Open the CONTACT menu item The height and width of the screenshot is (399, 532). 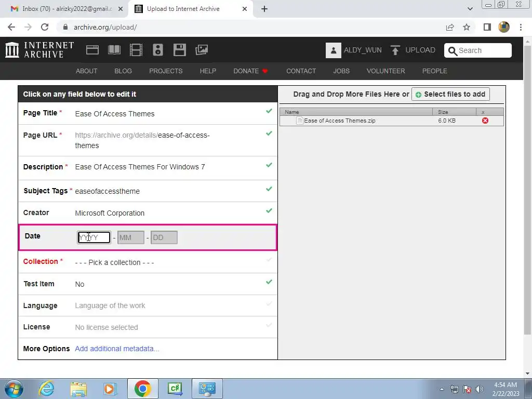click(301, 71)
